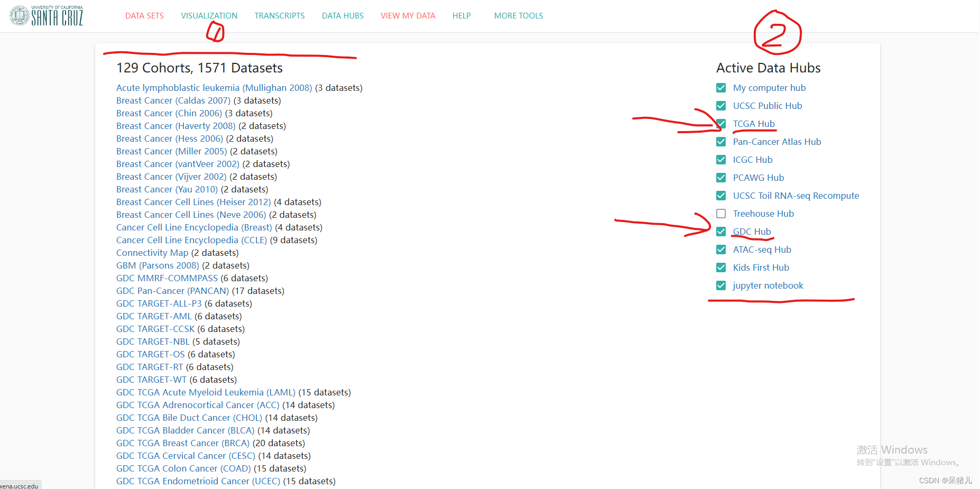Open Breast Cancer (Hess 2006) cohort
The width and height of the screenshot is (980, 489).
coord(170,139)
